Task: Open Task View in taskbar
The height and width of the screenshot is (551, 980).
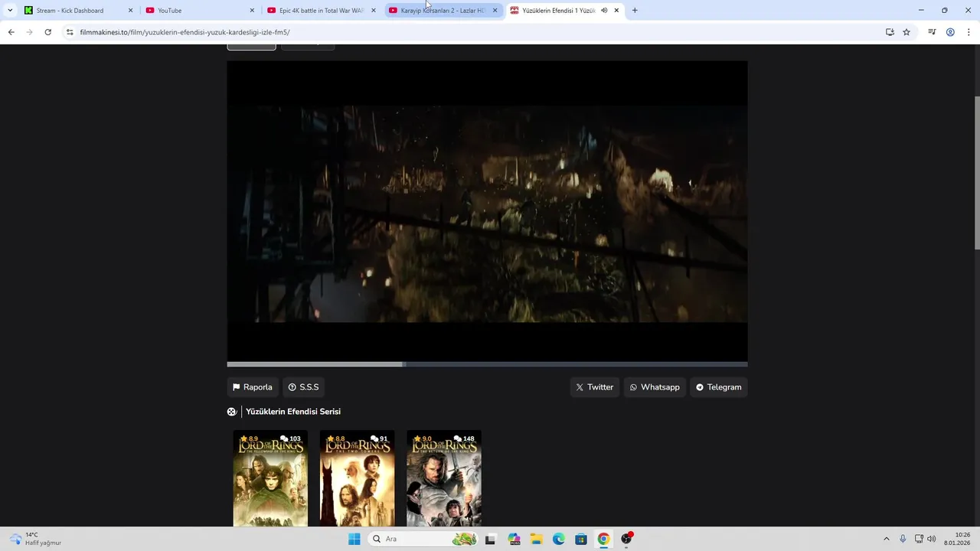Action: coord(490,539)
